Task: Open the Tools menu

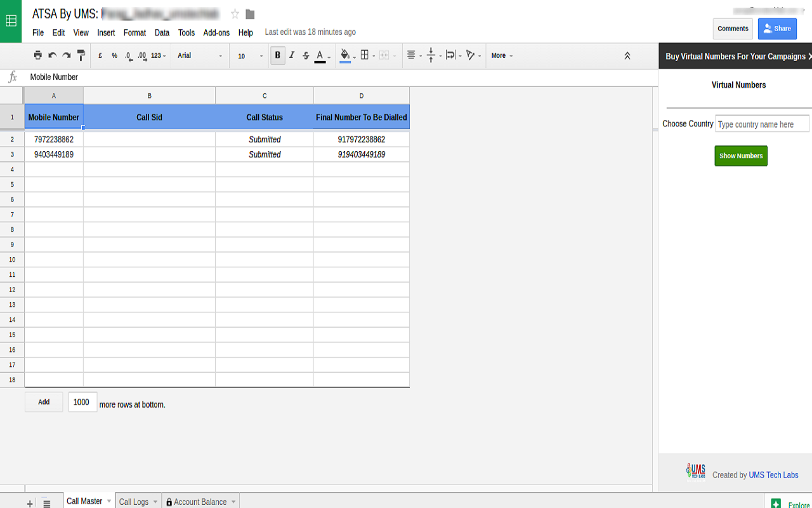Action: tap(187, 32)
